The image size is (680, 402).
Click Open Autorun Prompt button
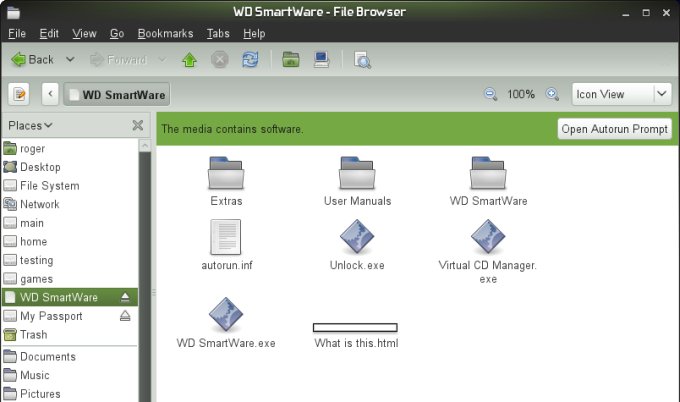615,129
